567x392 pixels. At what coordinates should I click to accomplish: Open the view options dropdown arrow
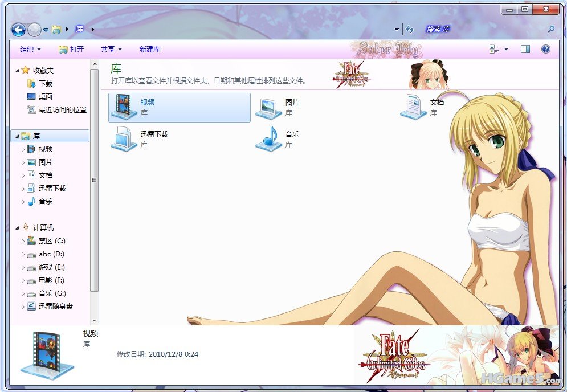pyautogui.click(x=506, y=50)
